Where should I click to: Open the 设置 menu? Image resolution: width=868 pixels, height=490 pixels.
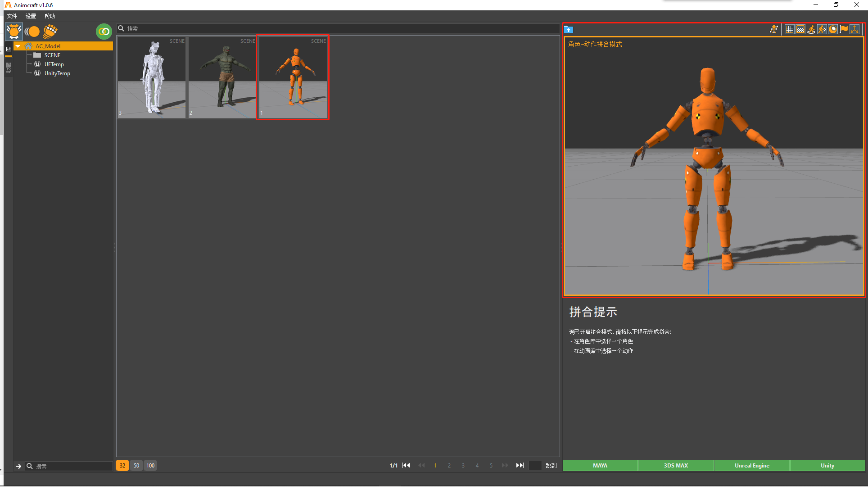tap(31, 16)
